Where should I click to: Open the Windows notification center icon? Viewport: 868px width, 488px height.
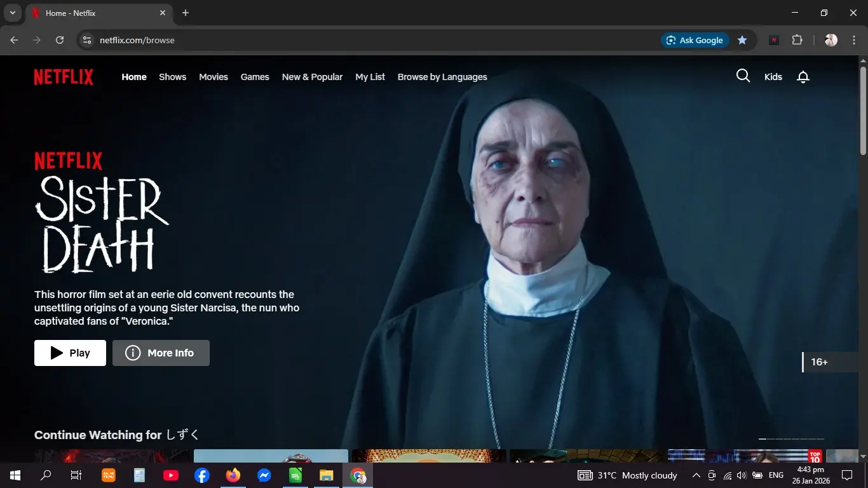tap(847, 475)
